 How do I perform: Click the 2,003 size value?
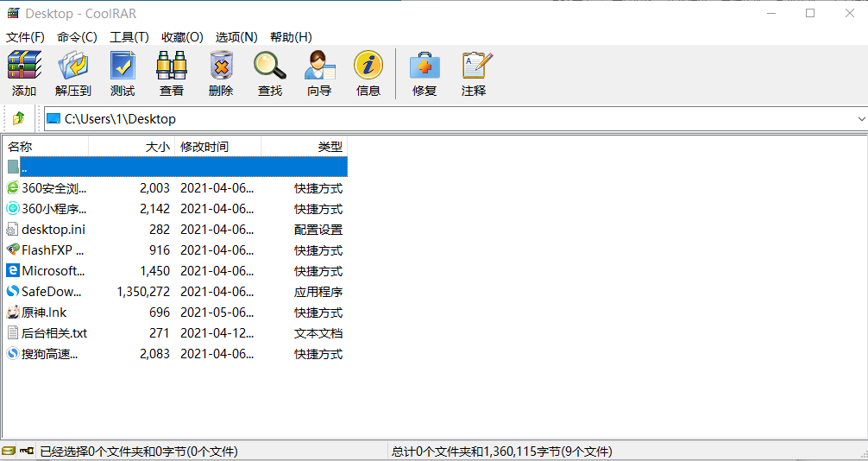click(x=155, y=188)
